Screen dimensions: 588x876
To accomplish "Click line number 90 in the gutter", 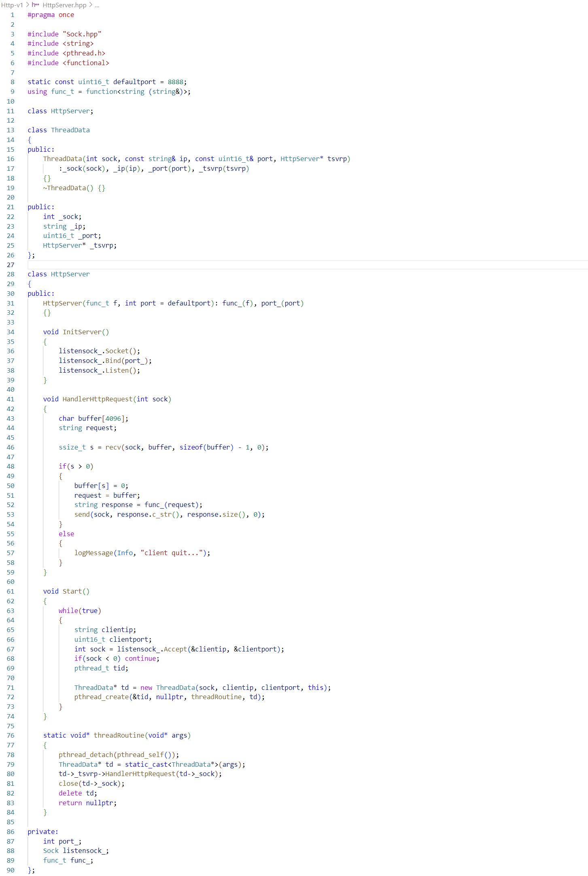I will 11,870.
